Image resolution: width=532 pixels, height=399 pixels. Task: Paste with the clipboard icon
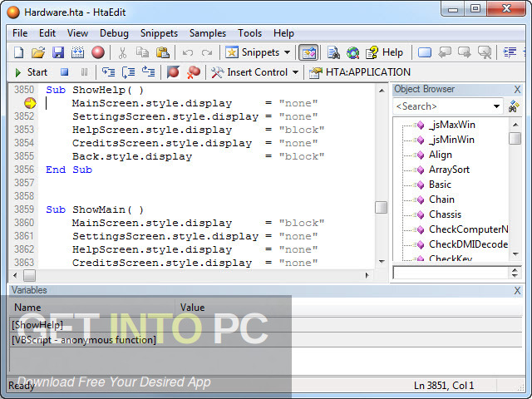pyautogui.click(x=163, y=52)
